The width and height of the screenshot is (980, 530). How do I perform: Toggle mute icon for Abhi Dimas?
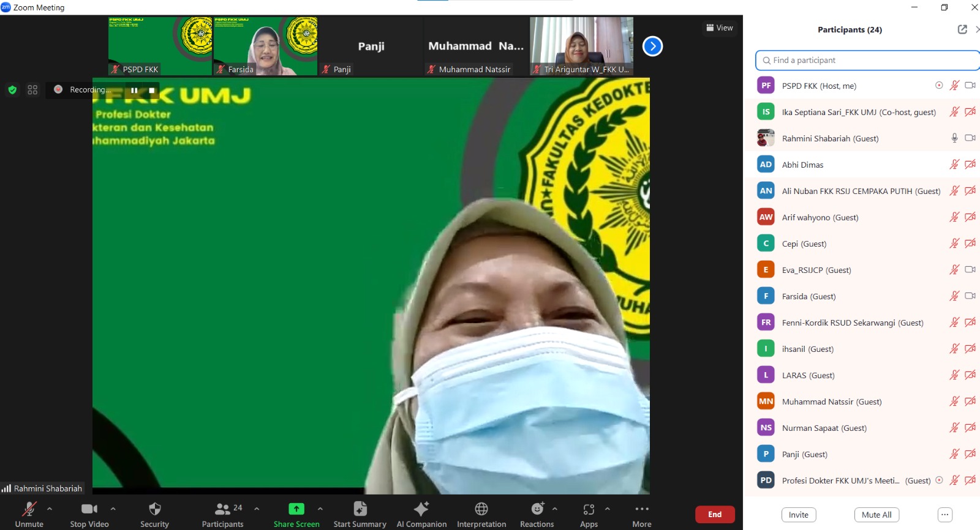pos(954,165)
